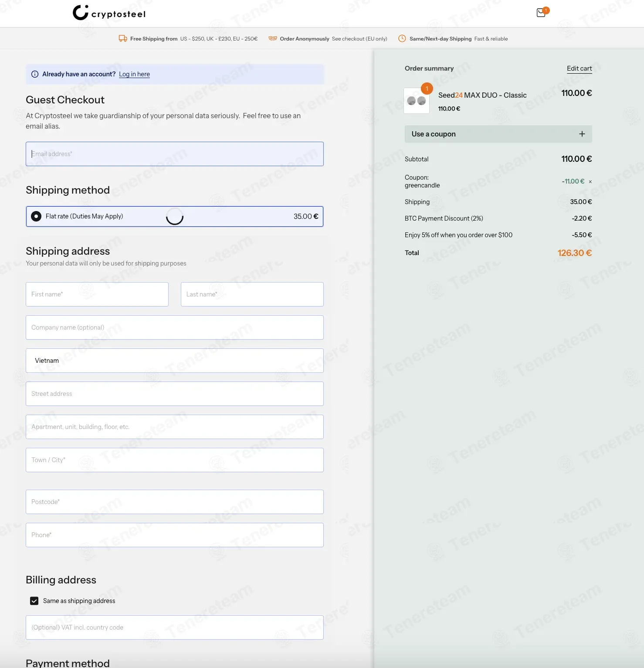Viewport: 644px width, 668px height.
Task: Follow the Log in here link
Action: [134, 74]
